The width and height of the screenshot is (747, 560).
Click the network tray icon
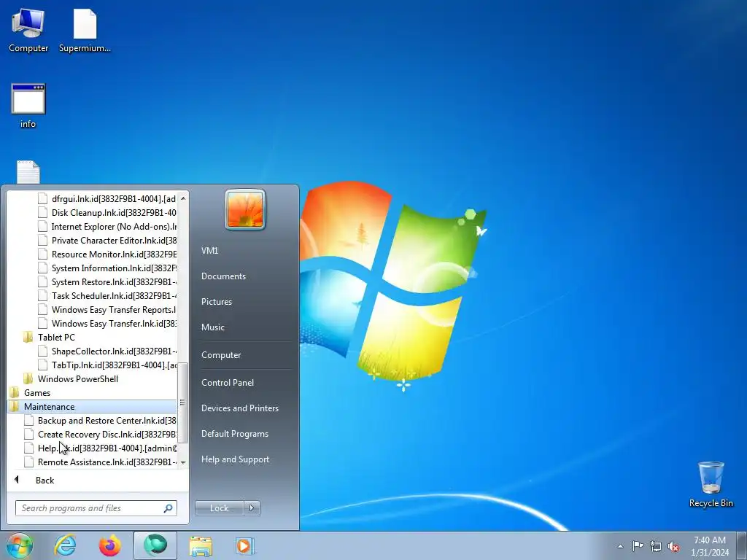[x=656, y=546]
